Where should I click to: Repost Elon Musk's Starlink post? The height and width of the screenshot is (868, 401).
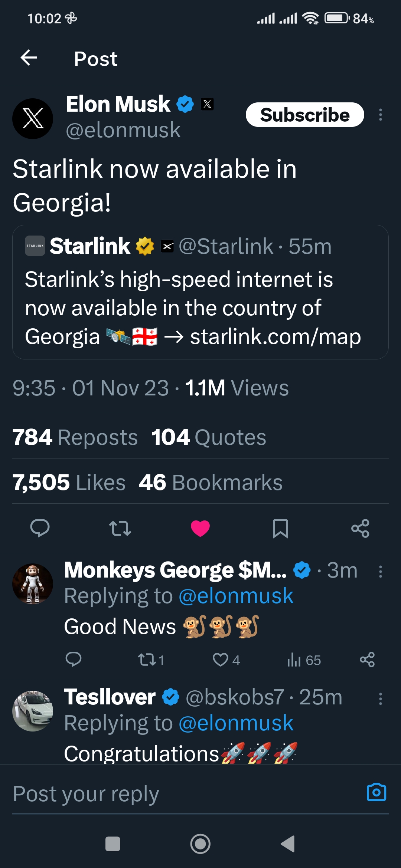pos(120,528)
